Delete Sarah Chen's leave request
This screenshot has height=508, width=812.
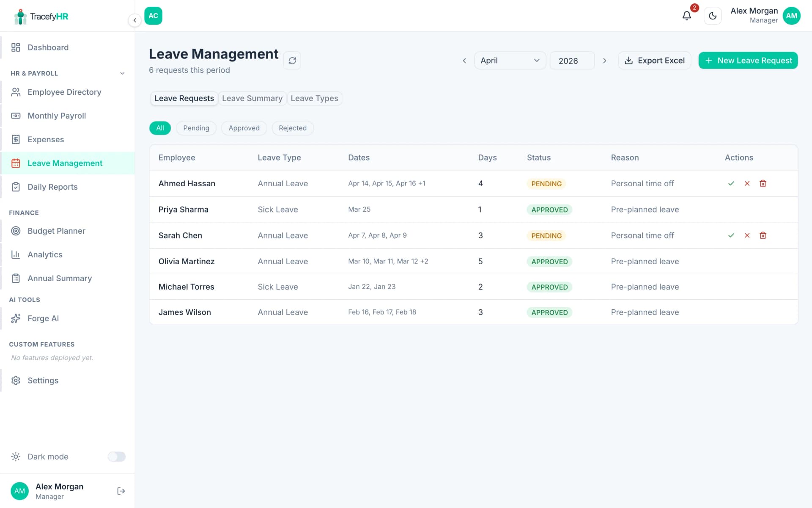point(763,235)
